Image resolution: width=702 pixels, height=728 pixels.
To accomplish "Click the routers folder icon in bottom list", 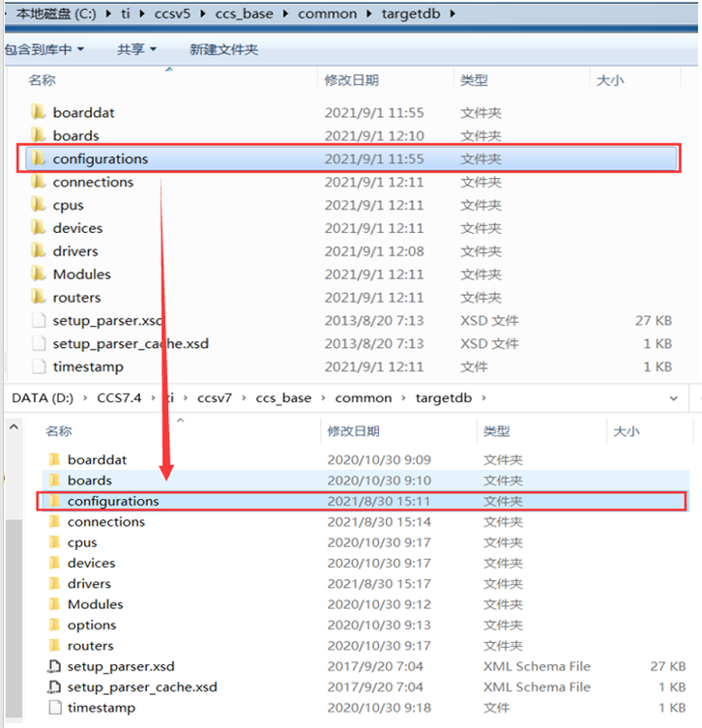I will click(54, 646).
